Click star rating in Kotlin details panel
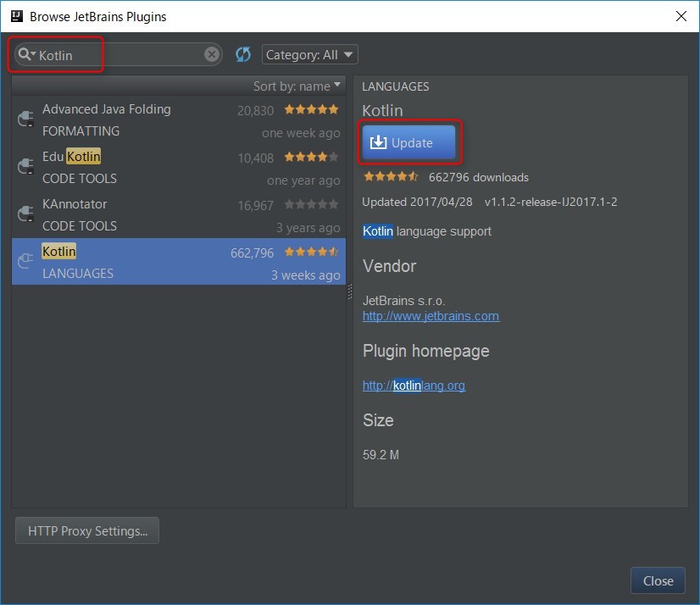The width and height of the screenshot is (700, 605). [391, 176]
